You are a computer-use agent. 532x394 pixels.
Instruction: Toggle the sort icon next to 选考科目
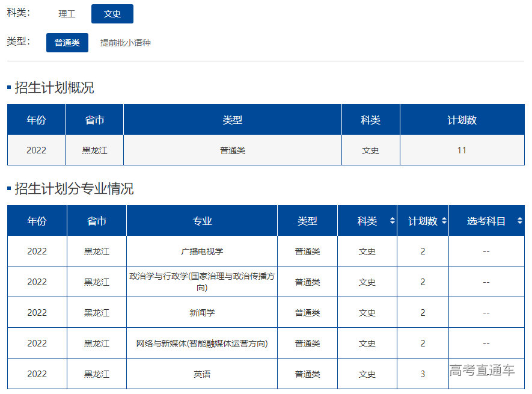coord(519,221)
